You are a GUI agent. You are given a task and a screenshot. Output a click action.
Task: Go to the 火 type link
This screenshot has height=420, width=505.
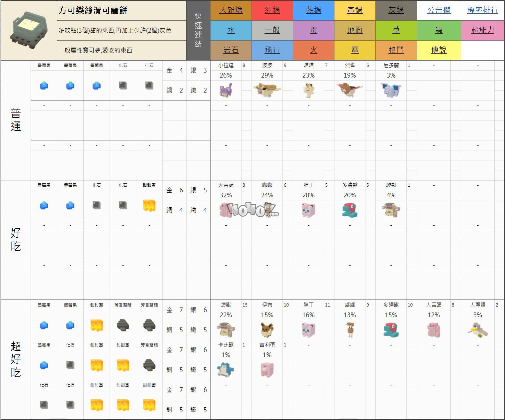pos(313,50)
